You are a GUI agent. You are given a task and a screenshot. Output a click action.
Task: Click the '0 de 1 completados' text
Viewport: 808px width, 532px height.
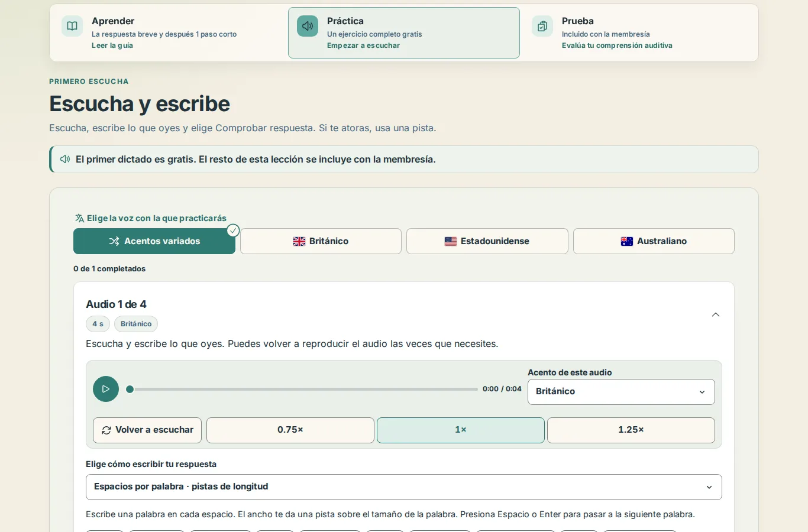pos(109,269)
